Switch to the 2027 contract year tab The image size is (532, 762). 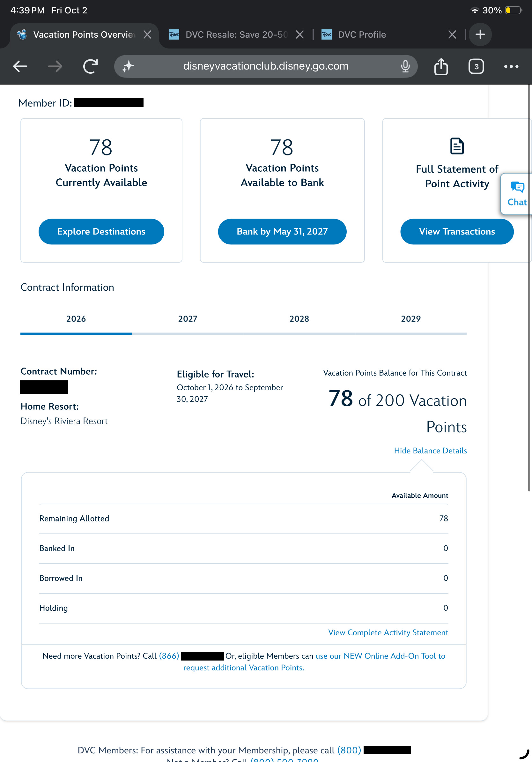tap(188, 318)
